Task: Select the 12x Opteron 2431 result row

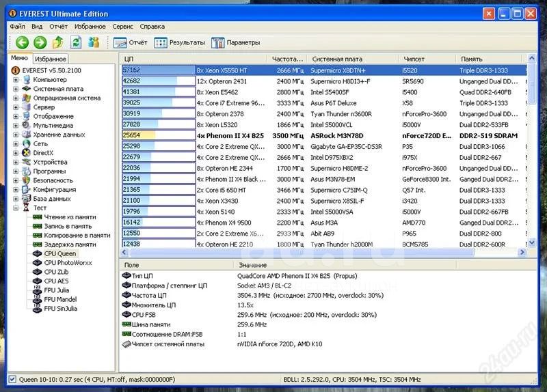Action: pyautogui.click(x=323, y=81)
